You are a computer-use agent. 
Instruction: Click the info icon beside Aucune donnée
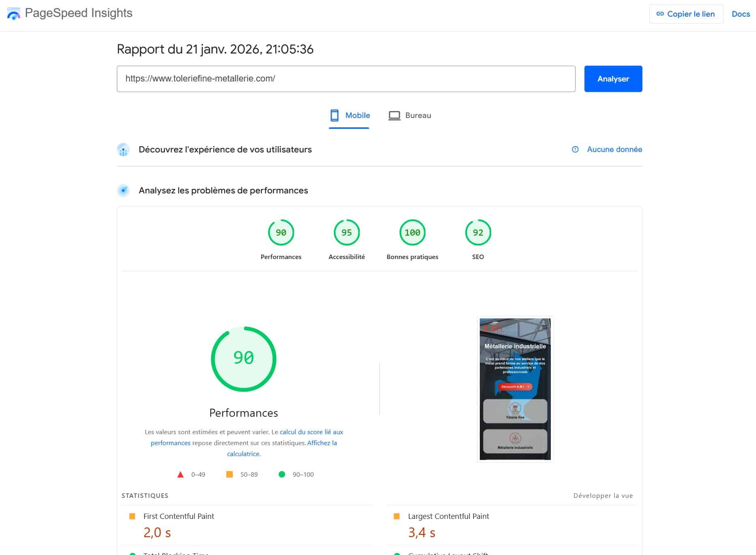[x=575, y=150]
